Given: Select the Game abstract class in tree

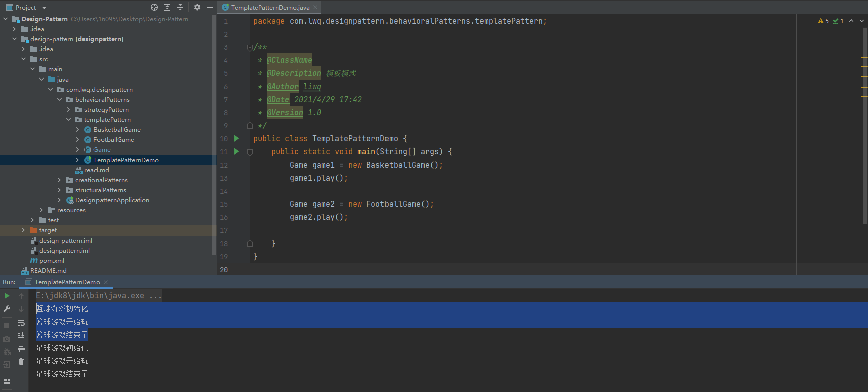Looking at the screenshot, I should click(x=102, y=149).
